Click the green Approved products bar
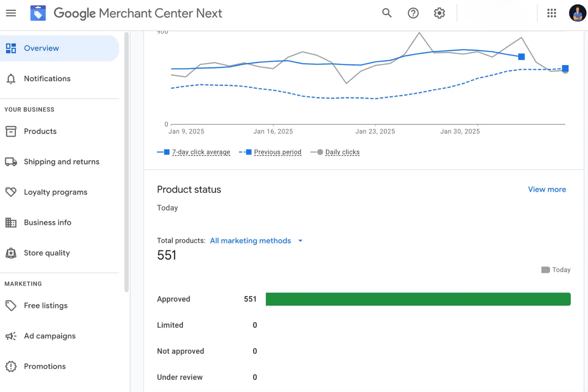 [x=418, y=299]
